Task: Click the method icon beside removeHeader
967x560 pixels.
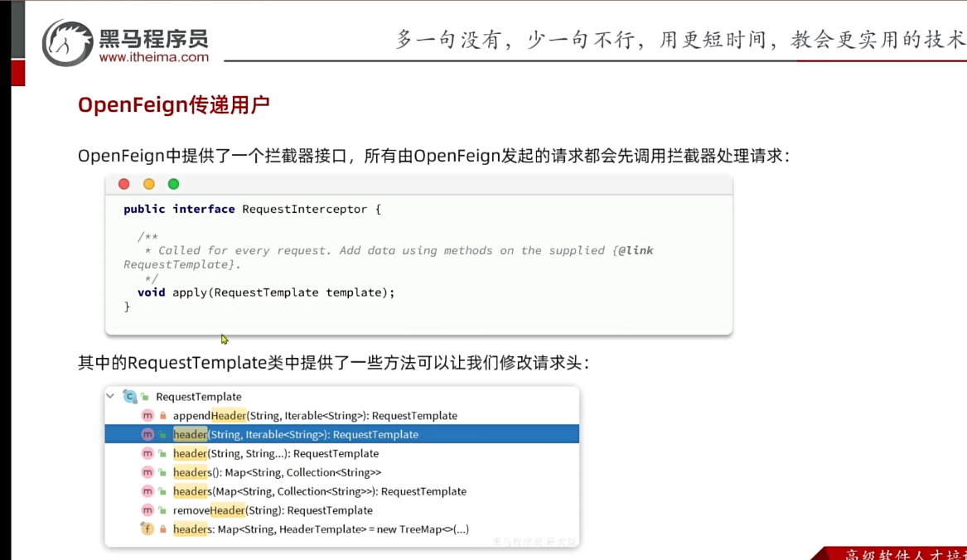Action: (147, 510)
